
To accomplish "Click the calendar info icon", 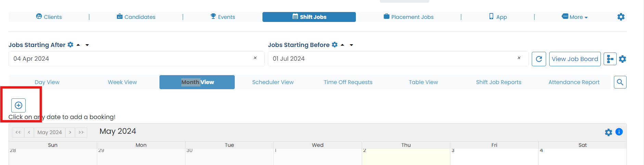I will 619,132.
